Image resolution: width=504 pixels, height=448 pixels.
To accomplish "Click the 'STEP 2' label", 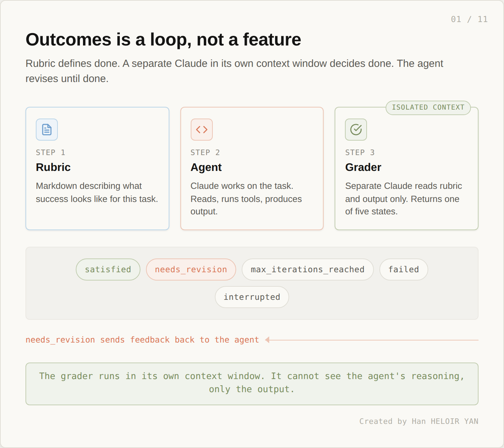I will pos(205,152).
